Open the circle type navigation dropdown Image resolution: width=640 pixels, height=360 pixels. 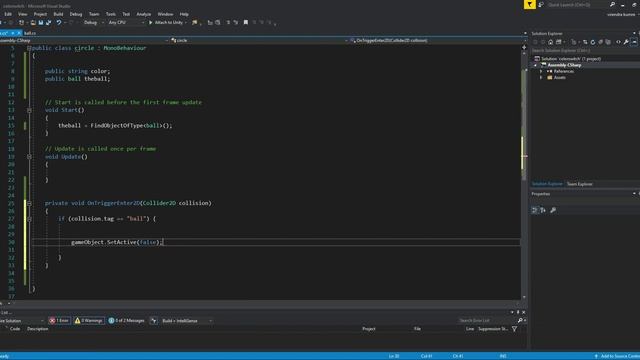pos(259,40)
